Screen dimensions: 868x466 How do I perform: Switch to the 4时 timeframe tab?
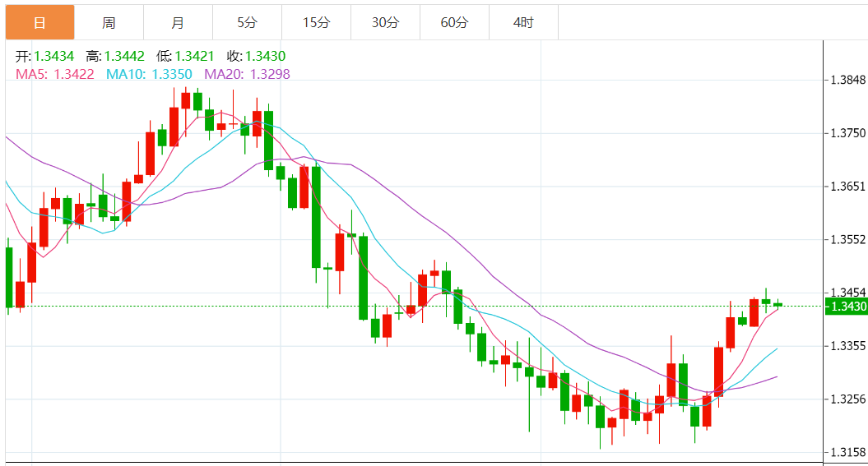(523, 22)
